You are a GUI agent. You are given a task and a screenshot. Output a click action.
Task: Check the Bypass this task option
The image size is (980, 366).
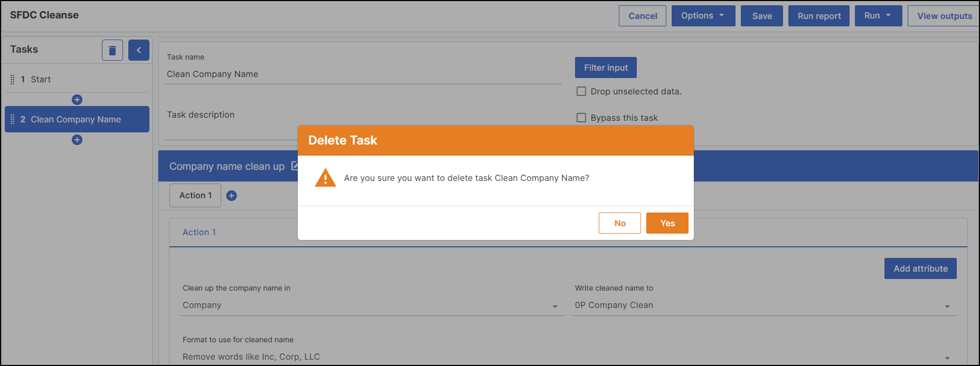tap(581, 117)
